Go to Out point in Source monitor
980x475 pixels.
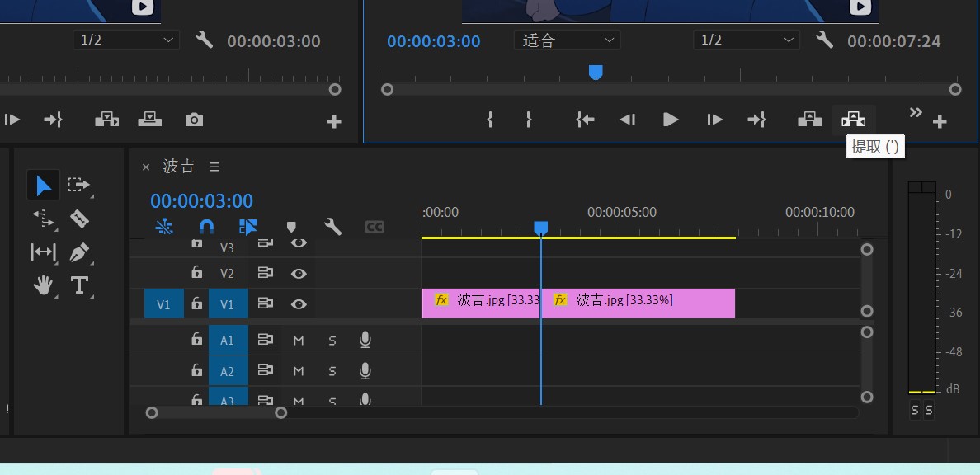[53, 120]
